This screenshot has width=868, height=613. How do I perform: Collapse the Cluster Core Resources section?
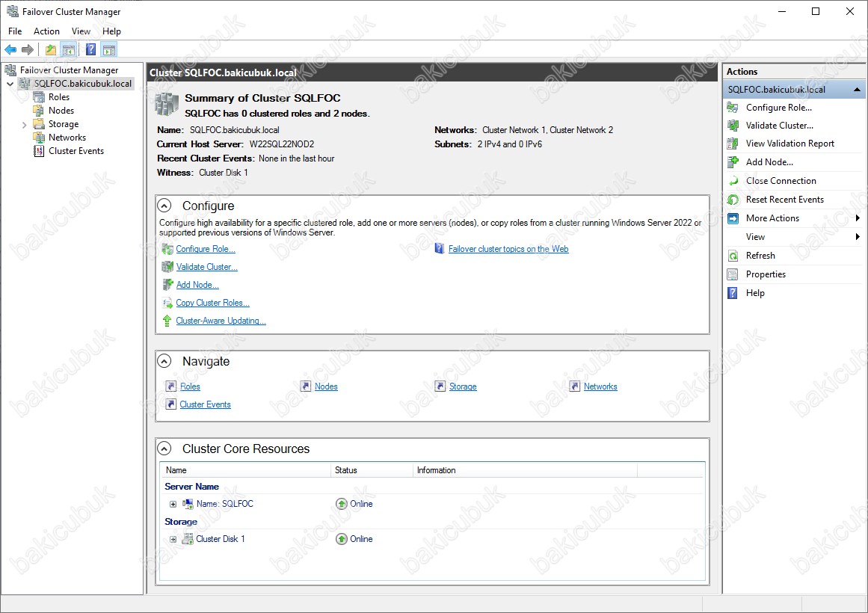[164, 448]
